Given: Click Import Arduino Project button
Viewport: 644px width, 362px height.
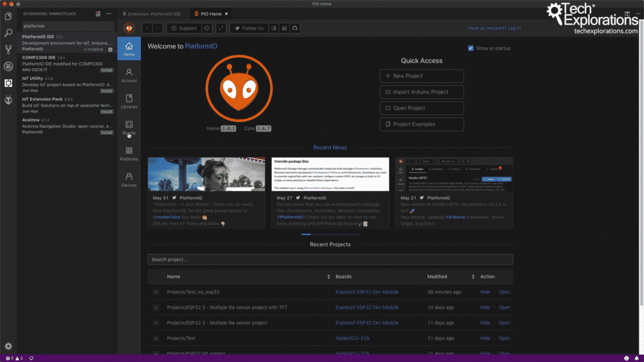Looking at the screenshot, I should tap(422, 92).
